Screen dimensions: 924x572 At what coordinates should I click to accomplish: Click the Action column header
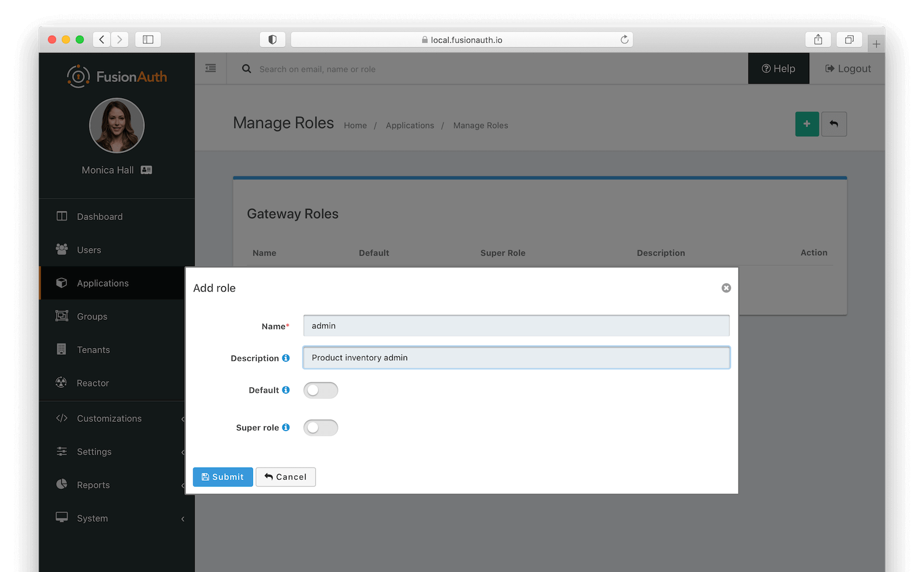(x=814, y=253)
